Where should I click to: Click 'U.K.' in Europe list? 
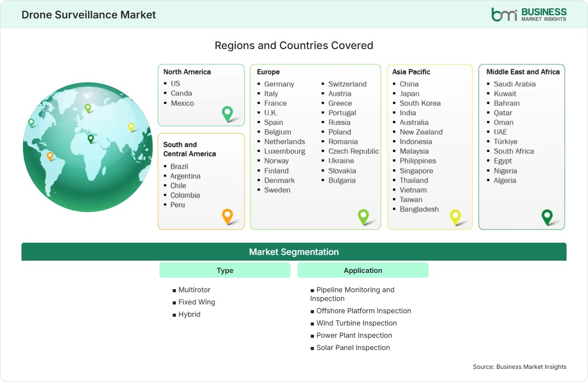point(271,113)
